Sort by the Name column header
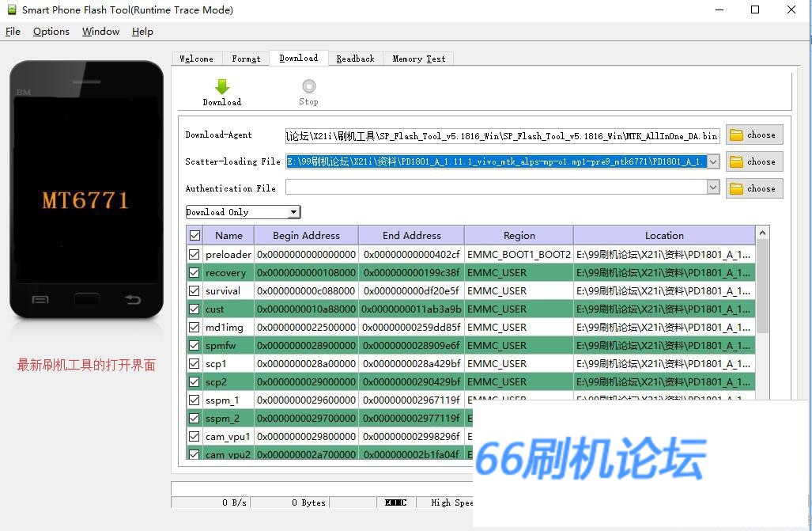Screen dimensions: 812x531 click(228, 235)
